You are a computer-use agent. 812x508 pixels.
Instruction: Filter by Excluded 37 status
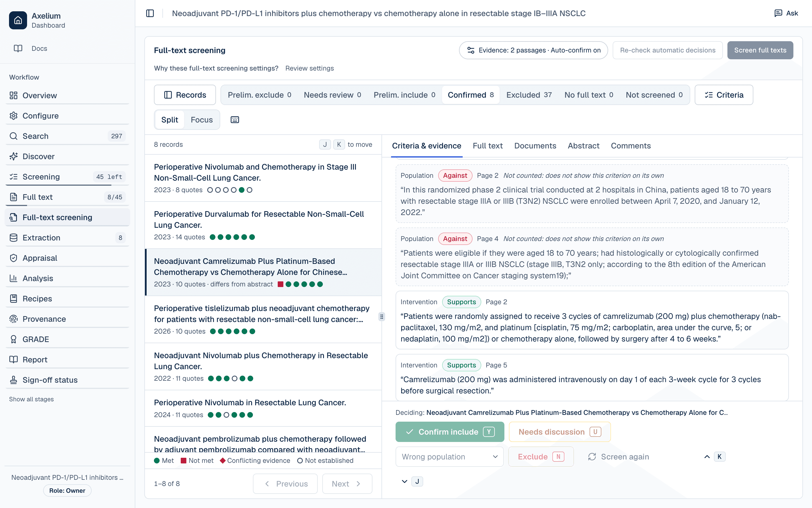pyautogui.click(x=529, y=95)
